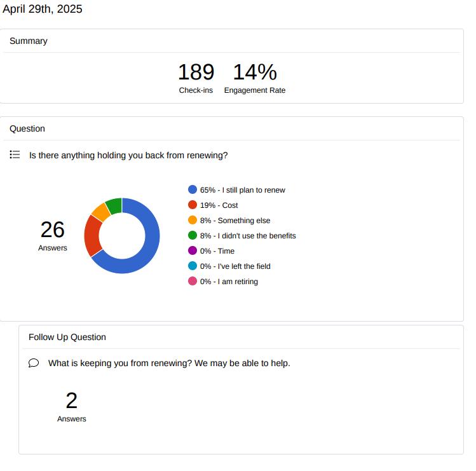Click the 14% Engagement Rate statistic
Viewport: 476px width, 471px height.
tap(255, 78)
